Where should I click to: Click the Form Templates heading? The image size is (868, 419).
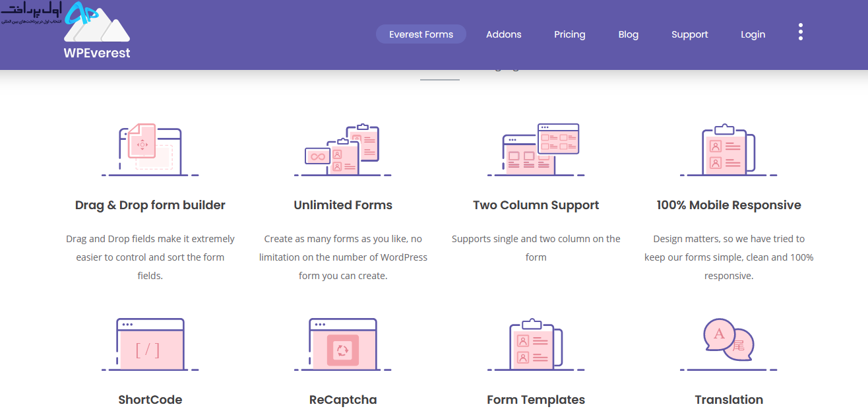[536, 400]
